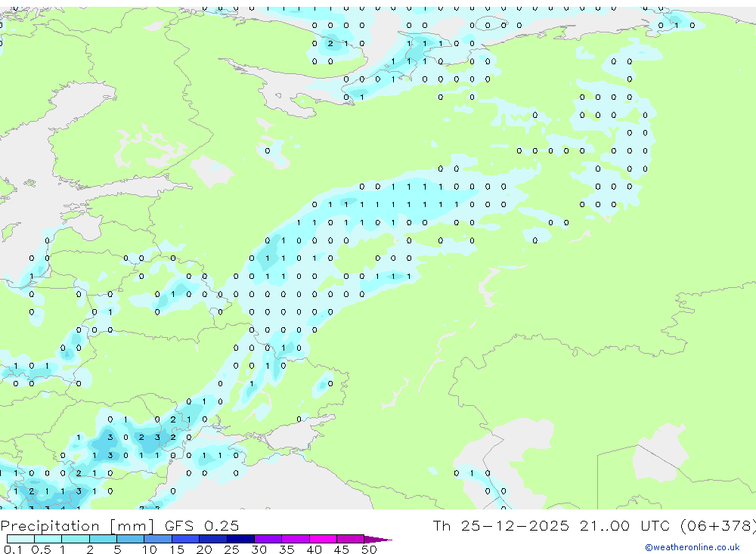Click the '10' legend scale label

tap(150, 549)
